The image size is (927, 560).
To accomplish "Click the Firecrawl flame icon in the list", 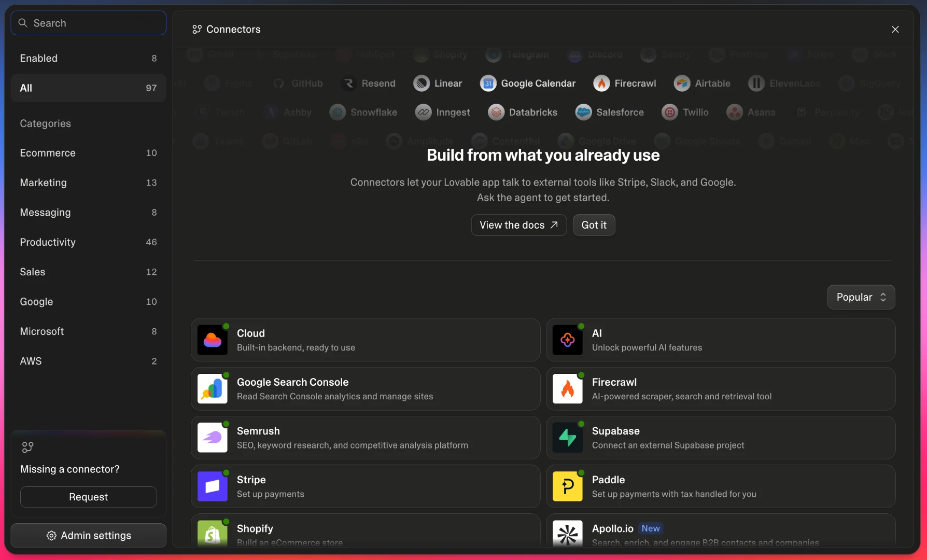I will tap(567, 389).
